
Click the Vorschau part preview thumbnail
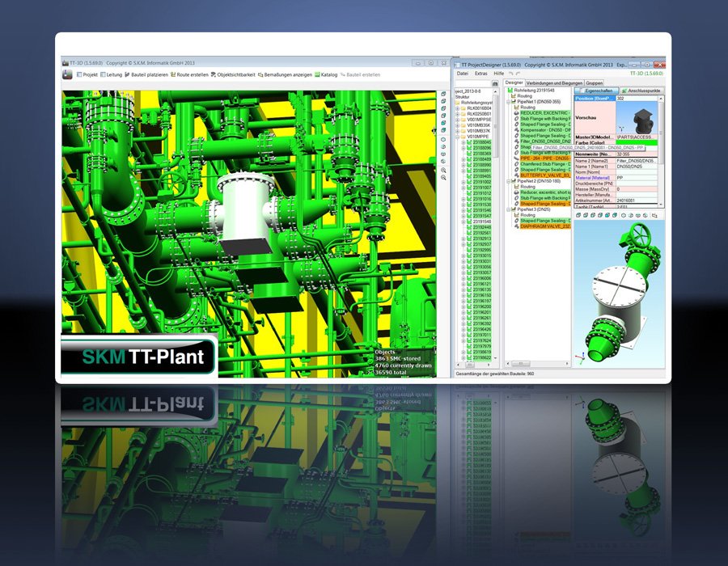click(x=637, y=118)
